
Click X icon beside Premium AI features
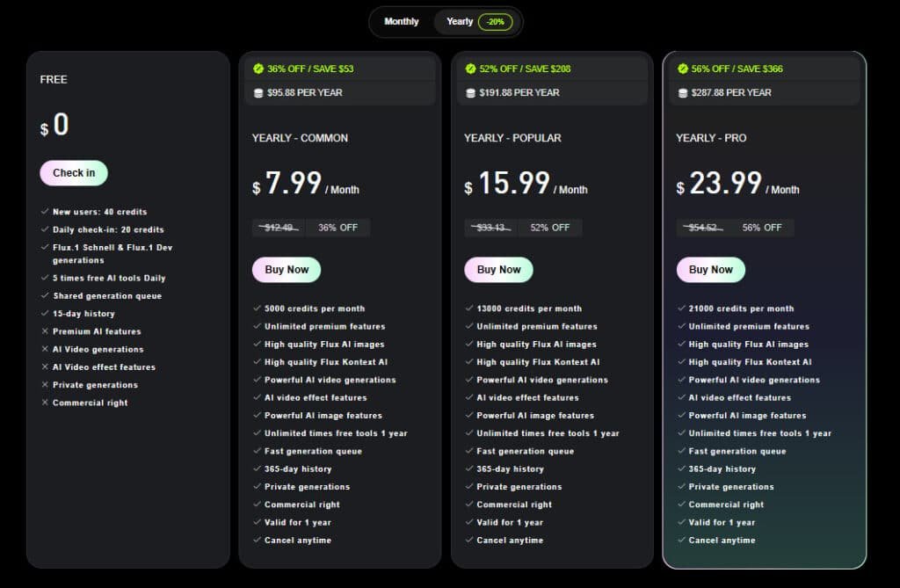(x=45, y=331)
